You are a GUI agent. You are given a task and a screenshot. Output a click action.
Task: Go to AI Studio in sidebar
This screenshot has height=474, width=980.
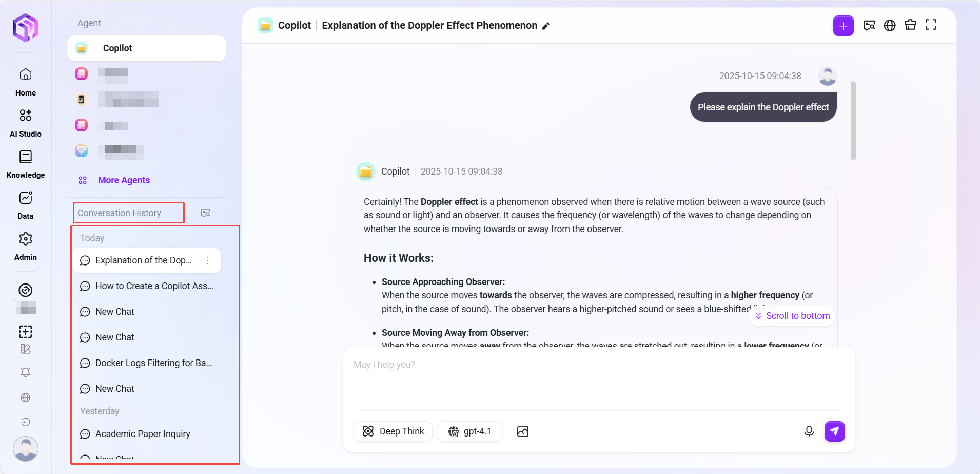point(26,123)
